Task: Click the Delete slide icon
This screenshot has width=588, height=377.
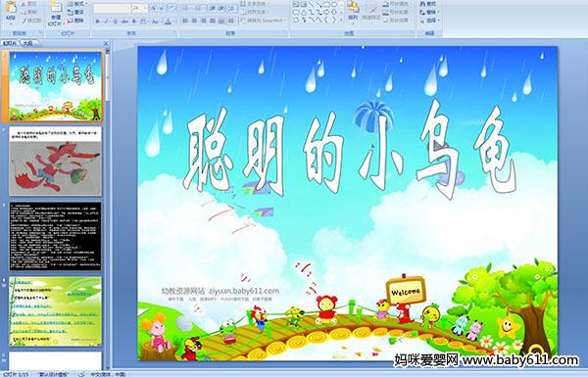Action: [x=71, y=21]
